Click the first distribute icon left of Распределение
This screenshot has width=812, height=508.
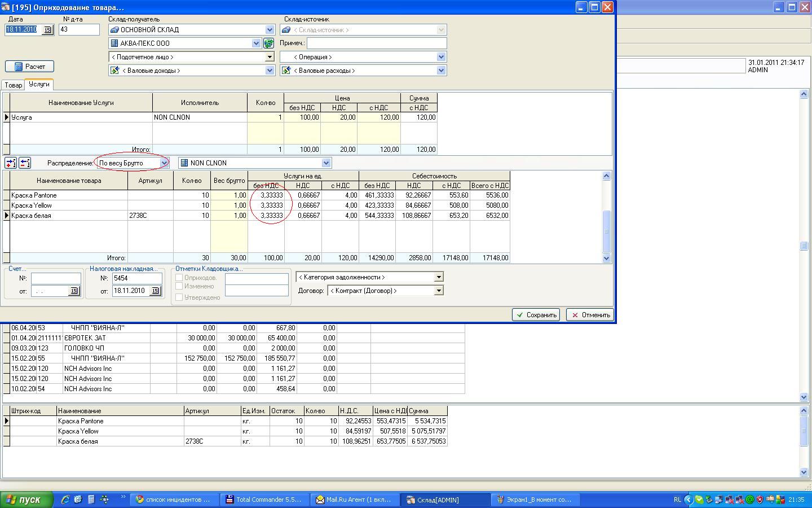(x=11, y=163)
